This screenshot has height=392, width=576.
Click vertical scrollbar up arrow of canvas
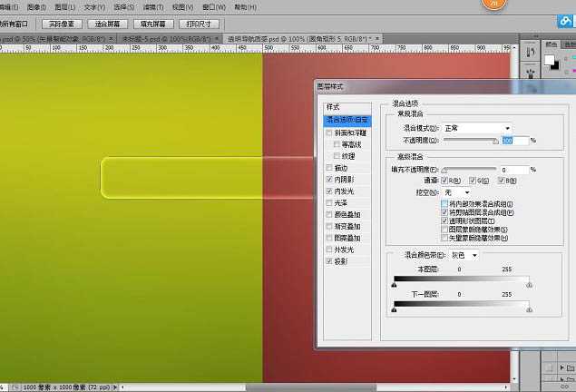coord(514,48)
